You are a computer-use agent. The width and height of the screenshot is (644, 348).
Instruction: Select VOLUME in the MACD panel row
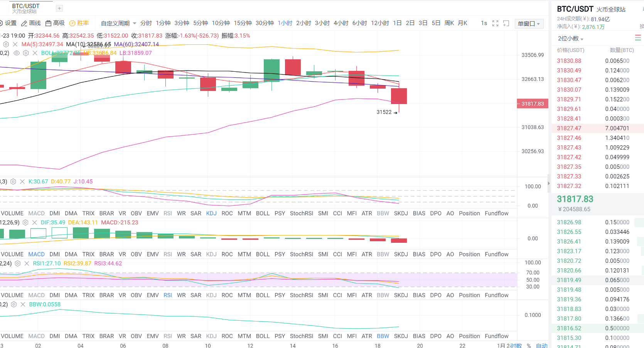12,254
